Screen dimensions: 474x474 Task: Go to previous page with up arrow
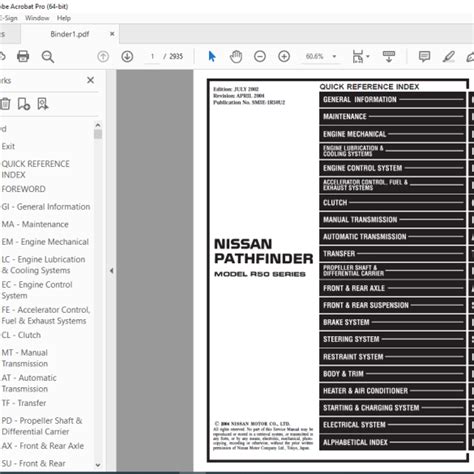[103, 56]
